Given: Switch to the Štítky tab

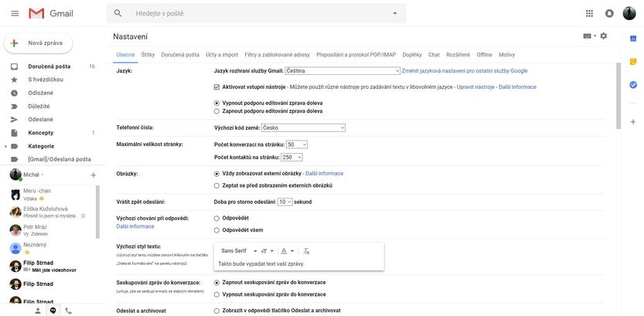Looking at the screenshot, I should (x=148, y=55).
